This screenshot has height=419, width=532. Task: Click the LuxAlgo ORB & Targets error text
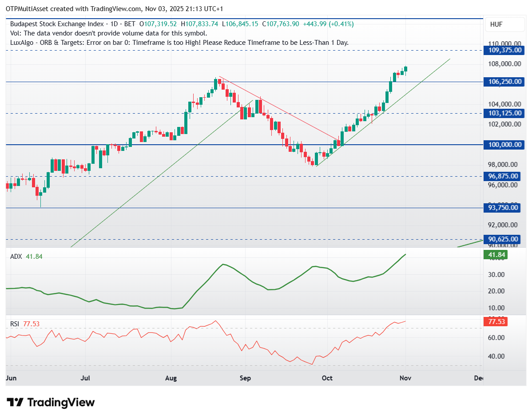click(x=179, y=43)
